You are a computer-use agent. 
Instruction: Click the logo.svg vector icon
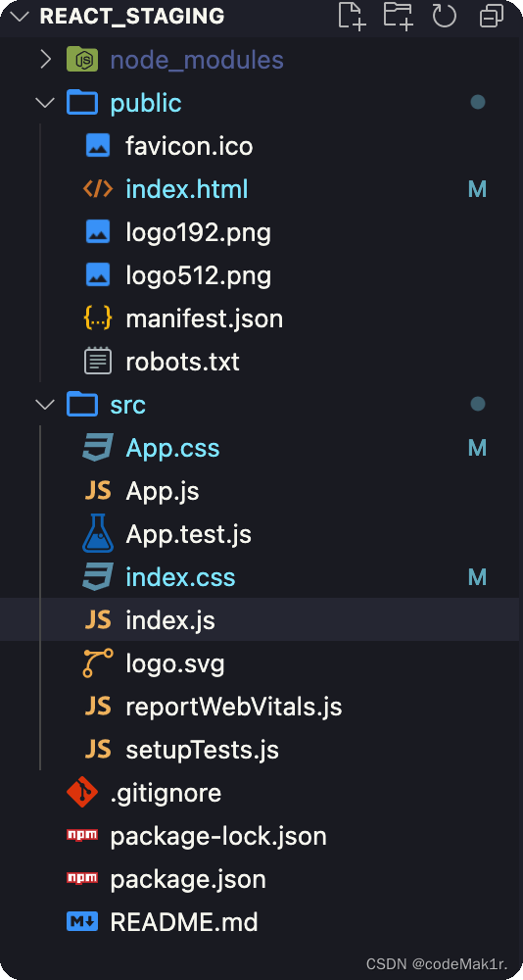[x=98, y=663]
